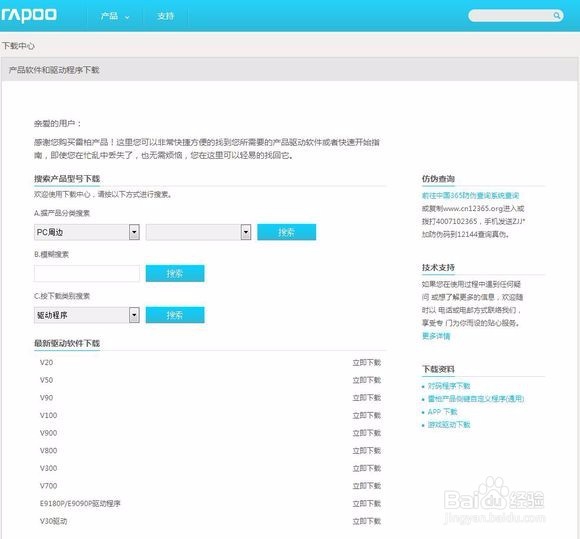This screenshot has width=580, height=539.
Task: Open the 游戏驱动下载 link
Action: coord(449,425)
